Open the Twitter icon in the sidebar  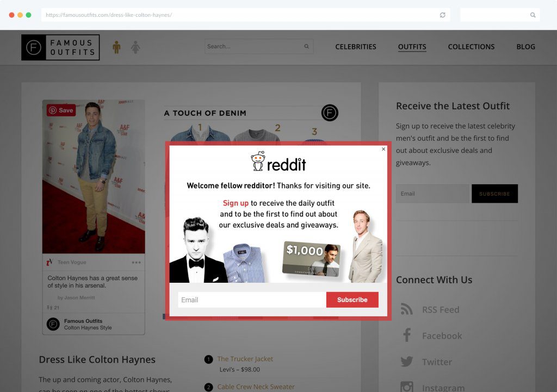406,362
